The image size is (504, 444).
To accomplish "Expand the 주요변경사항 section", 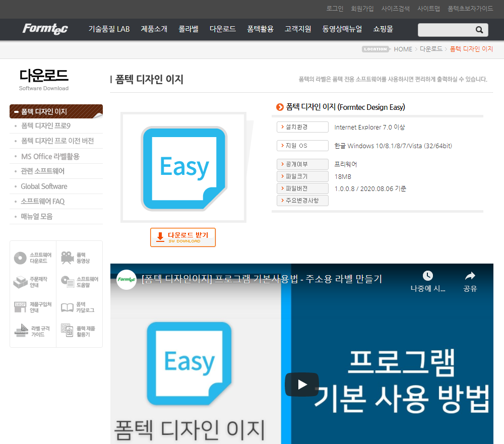I will point(302,200).
